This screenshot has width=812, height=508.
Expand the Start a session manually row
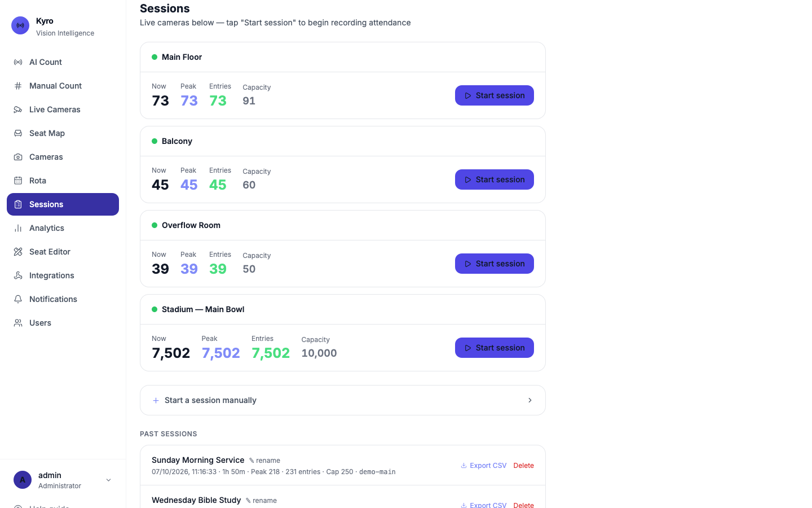coord(343,400)
